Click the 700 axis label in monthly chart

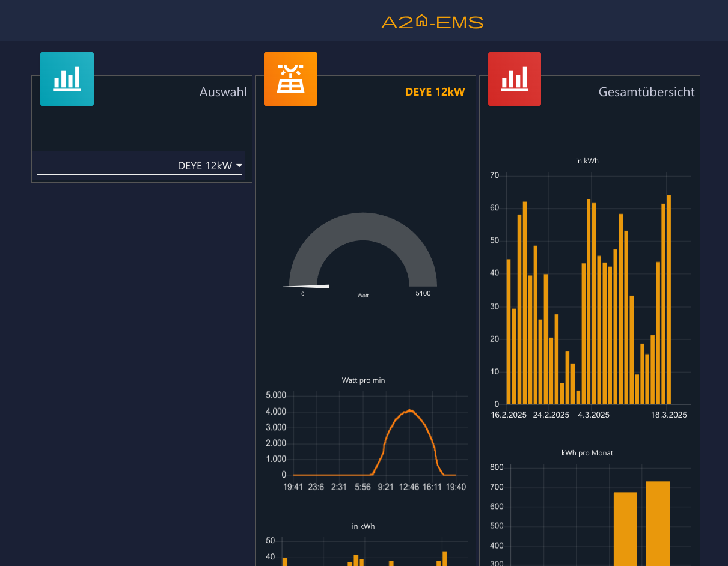[x=497, y=487]
